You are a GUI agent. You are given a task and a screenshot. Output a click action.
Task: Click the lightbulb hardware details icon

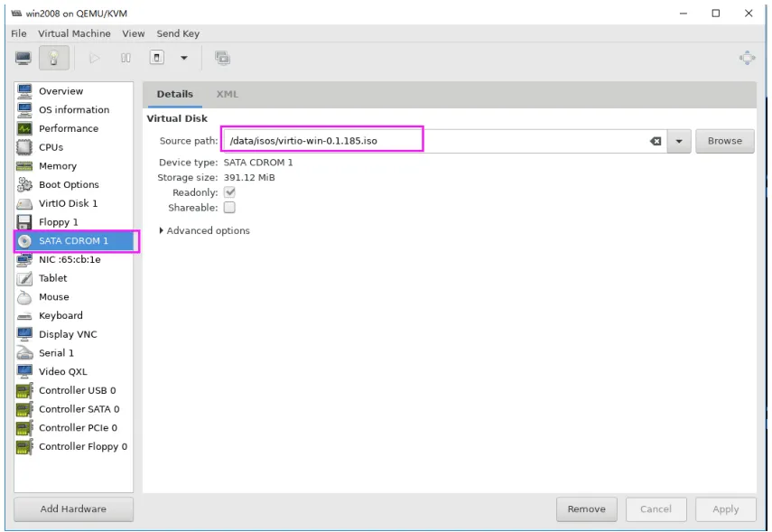tap(53, 58)
